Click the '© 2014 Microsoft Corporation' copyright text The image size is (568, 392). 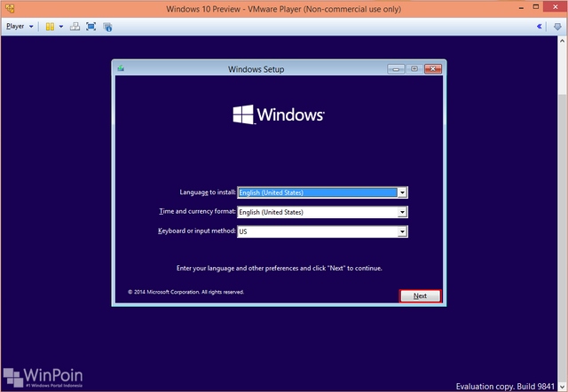point(185,292)
